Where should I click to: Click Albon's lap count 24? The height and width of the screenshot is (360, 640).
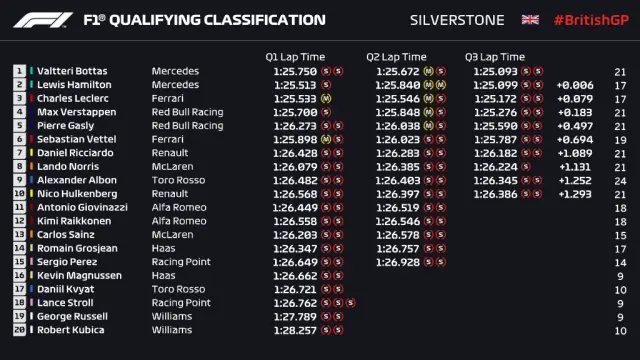tap(620, 180)
